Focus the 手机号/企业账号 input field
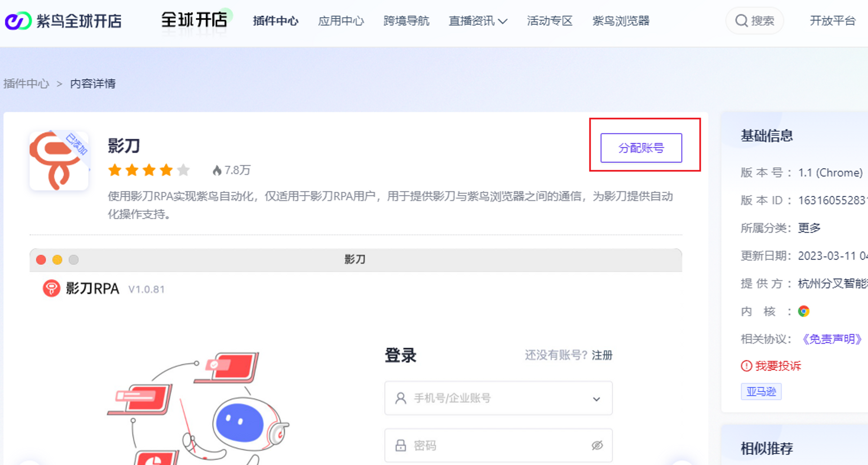The image size is (868, 465). click(498, 398)
